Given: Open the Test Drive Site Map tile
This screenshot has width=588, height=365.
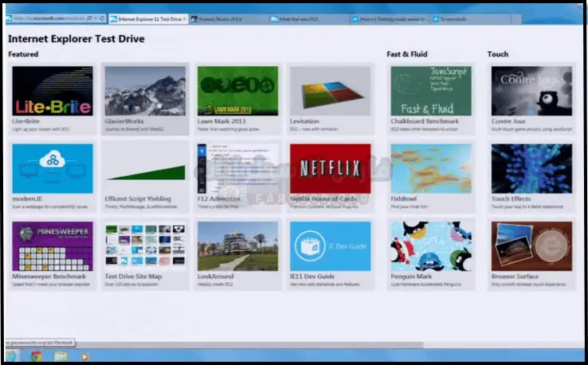Looking at the screenshot, I should click(145, 245).
